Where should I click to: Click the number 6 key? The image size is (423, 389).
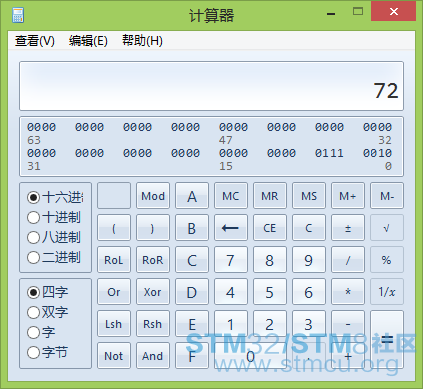click(309, 292)
